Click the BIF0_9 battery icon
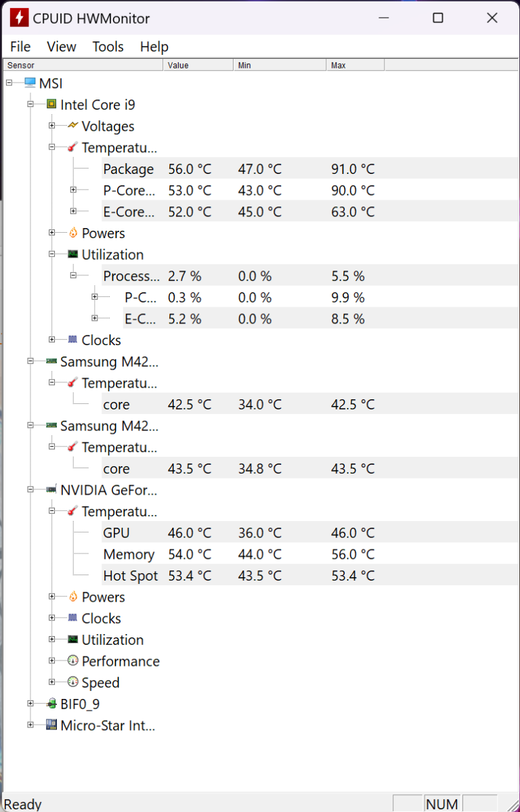Screen dimensions: 520x812 [51, 704]
